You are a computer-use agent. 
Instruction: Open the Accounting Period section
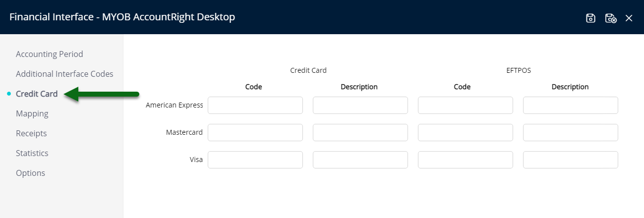[50, 54]
